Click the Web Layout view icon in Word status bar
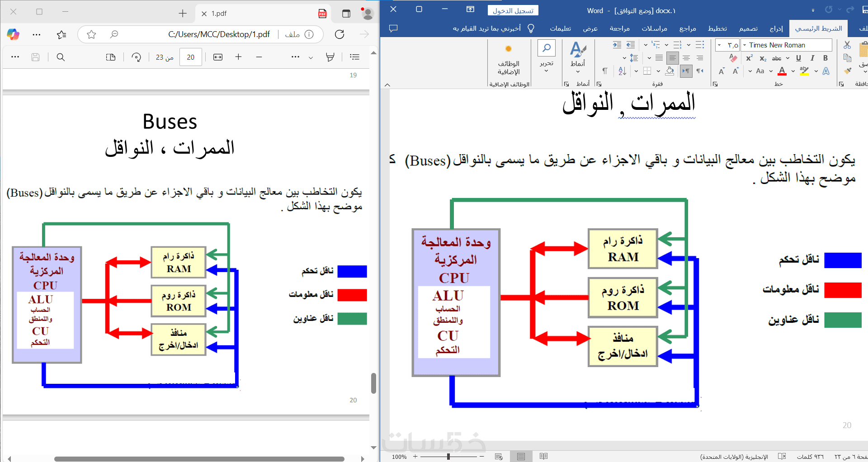The image size is (868, 462). 499,457
